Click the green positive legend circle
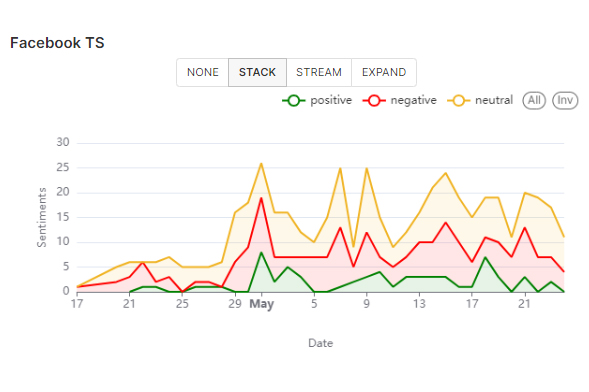 point(294,101)
